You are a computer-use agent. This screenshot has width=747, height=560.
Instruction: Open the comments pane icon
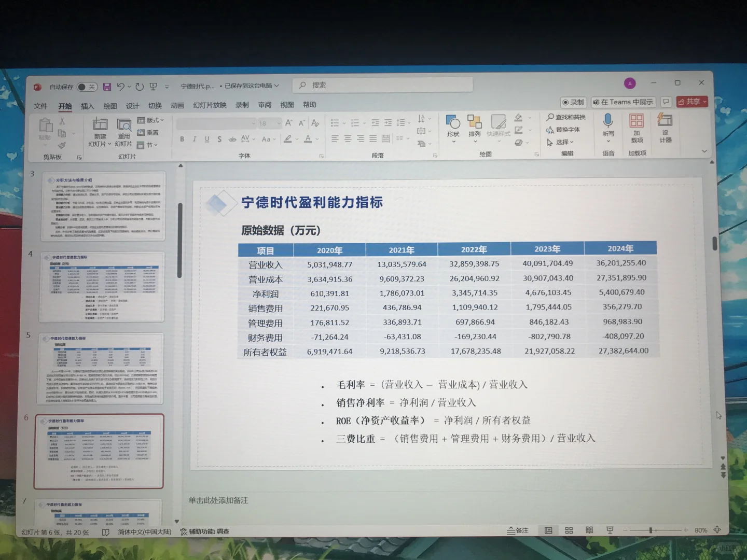666,102
